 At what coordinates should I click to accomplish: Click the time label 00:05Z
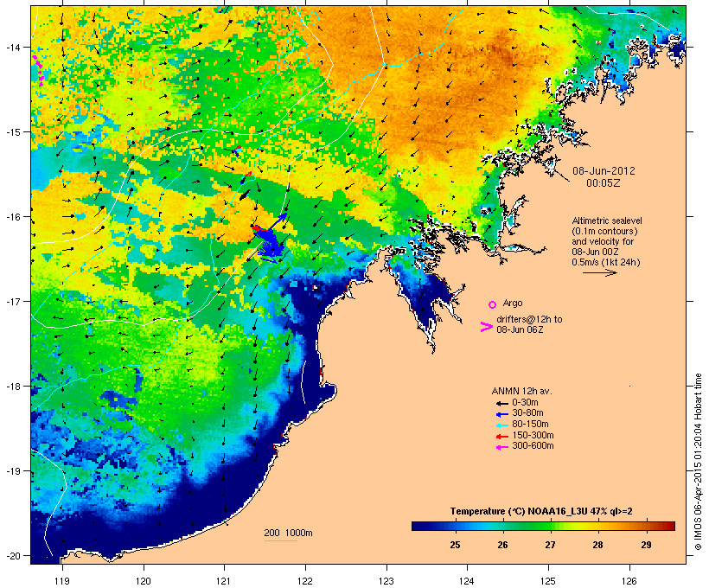pyautogui.click(x=604, y=183)
